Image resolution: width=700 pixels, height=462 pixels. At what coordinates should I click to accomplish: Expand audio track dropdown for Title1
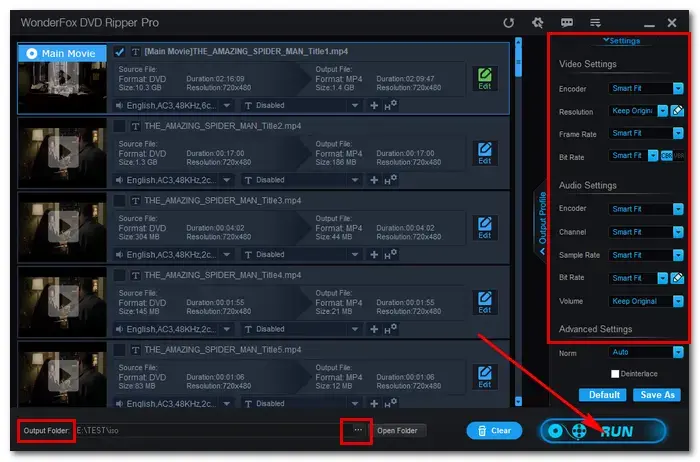click(227, 106)
